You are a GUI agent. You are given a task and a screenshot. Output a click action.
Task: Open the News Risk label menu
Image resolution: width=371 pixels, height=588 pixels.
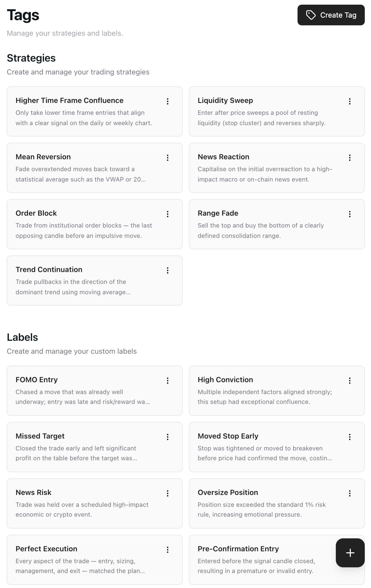coord(168,493)
